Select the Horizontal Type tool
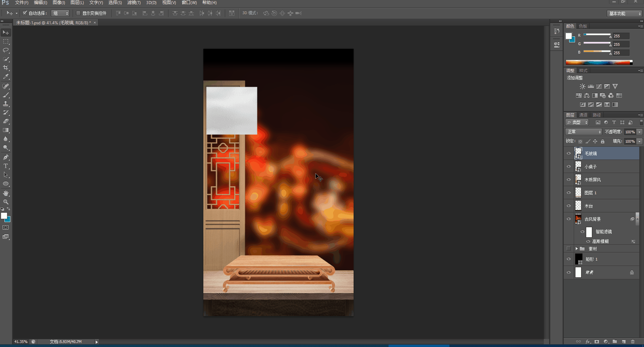Viewport: 644px width, 347px height. [6, 166]
